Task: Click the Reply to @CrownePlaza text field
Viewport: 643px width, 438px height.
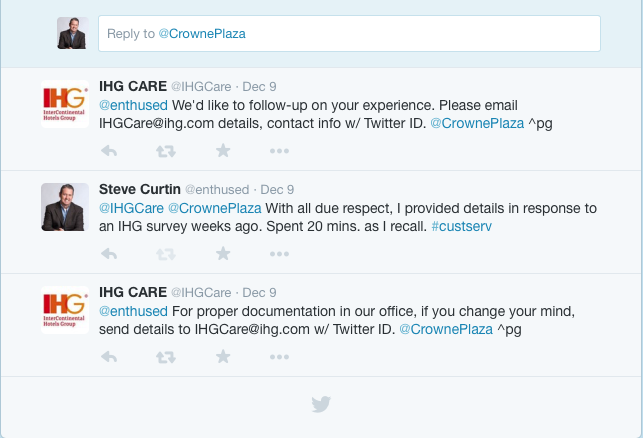Action: (348, 34)
